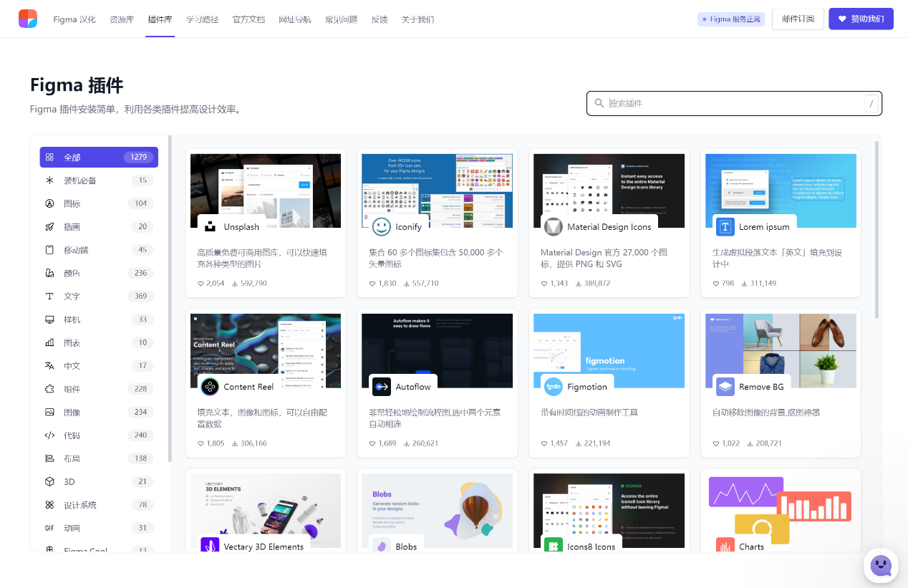This screenshot has width=908, height=588.
Task: Click the slash shortcut hint in search box
Action: [x=871, y=104]
